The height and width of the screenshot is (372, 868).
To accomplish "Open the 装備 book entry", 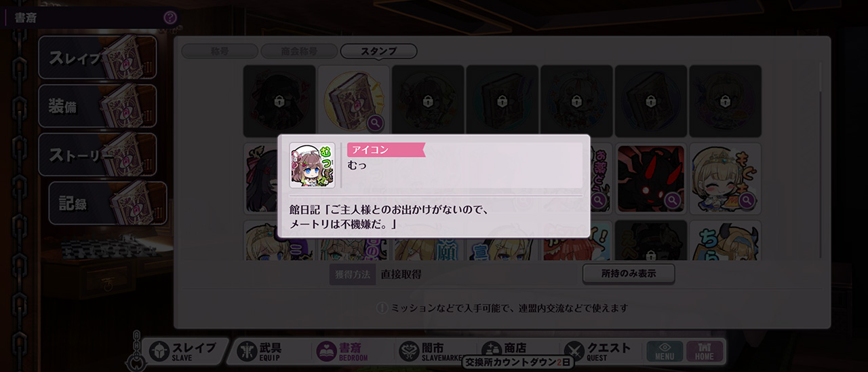I will pos(98,106).
